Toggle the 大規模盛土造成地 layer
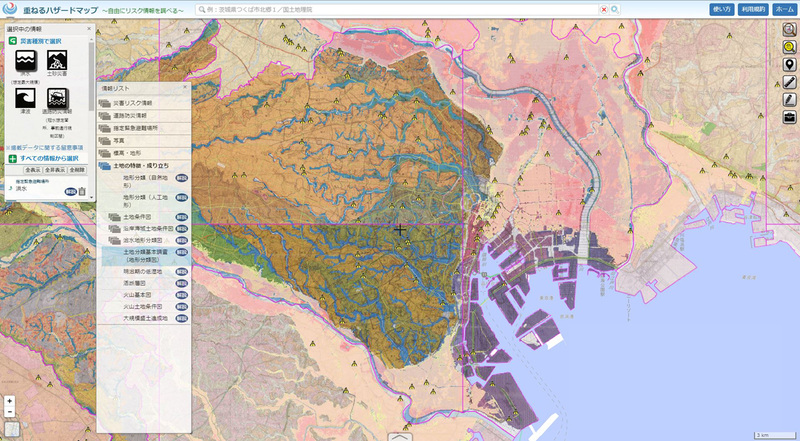Viewport: 800px width, 441px height. (x=145, y=318)
